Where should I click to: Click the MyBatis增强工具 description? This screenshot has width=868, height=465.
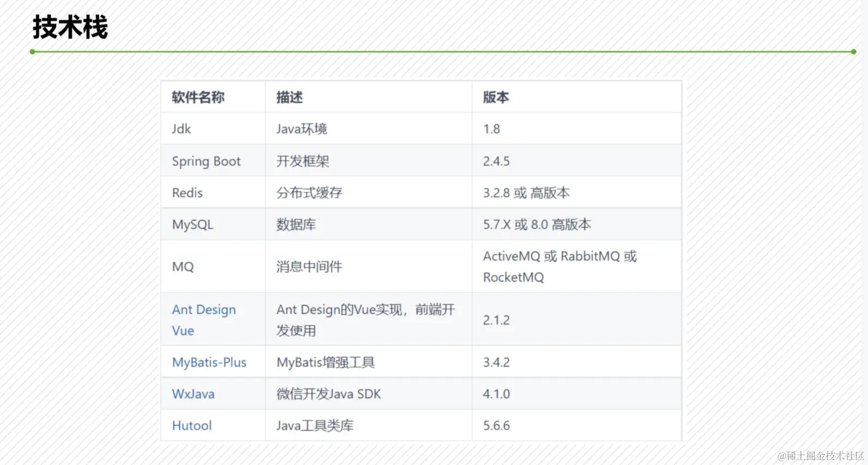pyautogui.click(x=325, y=362)
